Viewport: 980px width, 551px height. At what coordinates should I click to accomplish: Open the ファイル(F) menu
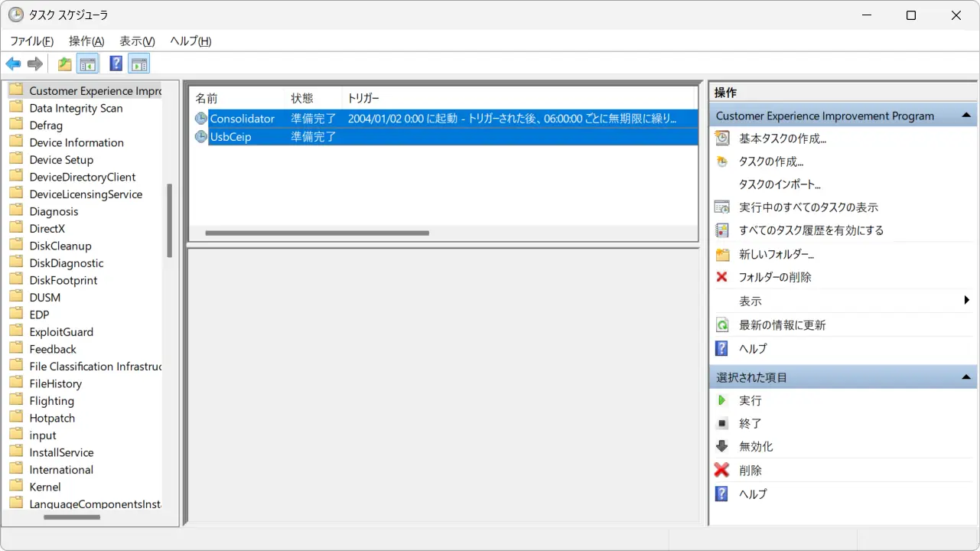tap(31, 41)
